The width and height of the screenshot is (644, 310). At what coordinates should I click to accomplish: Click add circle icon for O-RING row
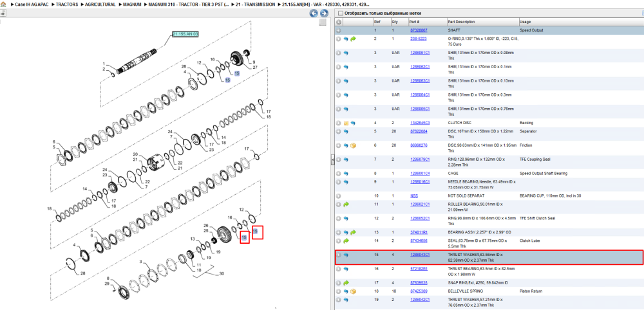(339, 39)
